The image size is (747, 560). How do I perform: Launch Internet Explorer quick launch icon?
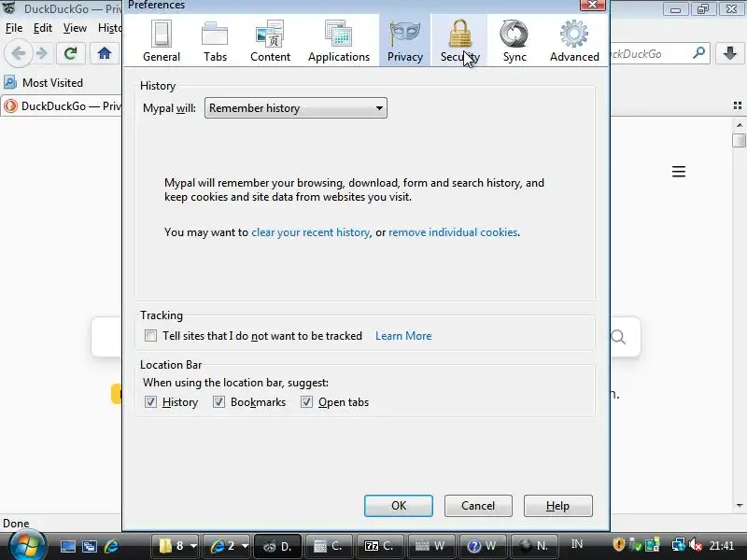(x=111, y=546)
